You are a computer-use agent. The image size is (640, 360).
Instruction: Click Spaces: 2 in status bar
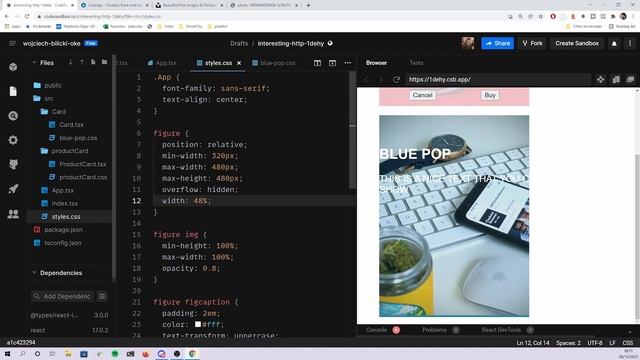click(x=568, y=343)
